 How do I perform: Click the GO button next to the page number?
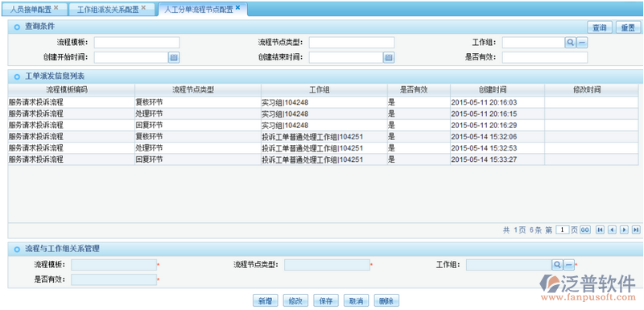[585, 230]
